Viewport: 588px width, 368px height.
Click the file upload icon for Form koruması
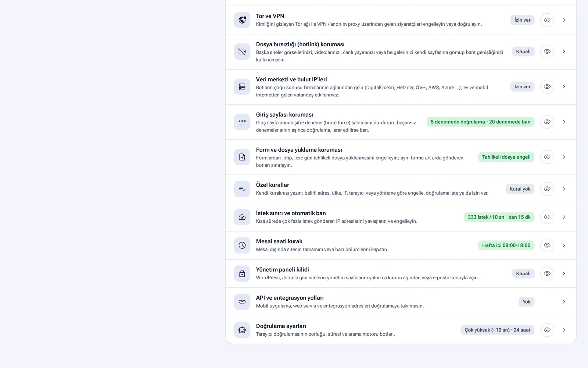click(x=242, y=157)
